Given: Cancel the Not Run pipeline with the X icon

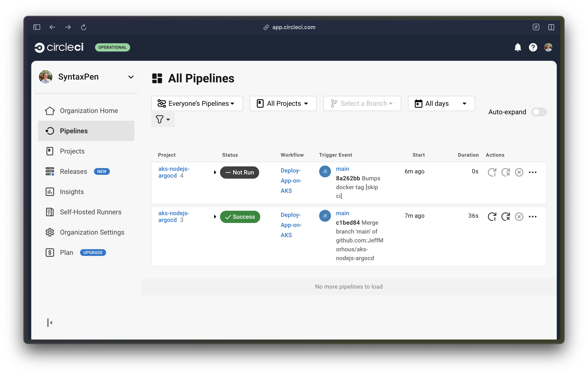Looking at the screenshot, I should tap(519, 172).
